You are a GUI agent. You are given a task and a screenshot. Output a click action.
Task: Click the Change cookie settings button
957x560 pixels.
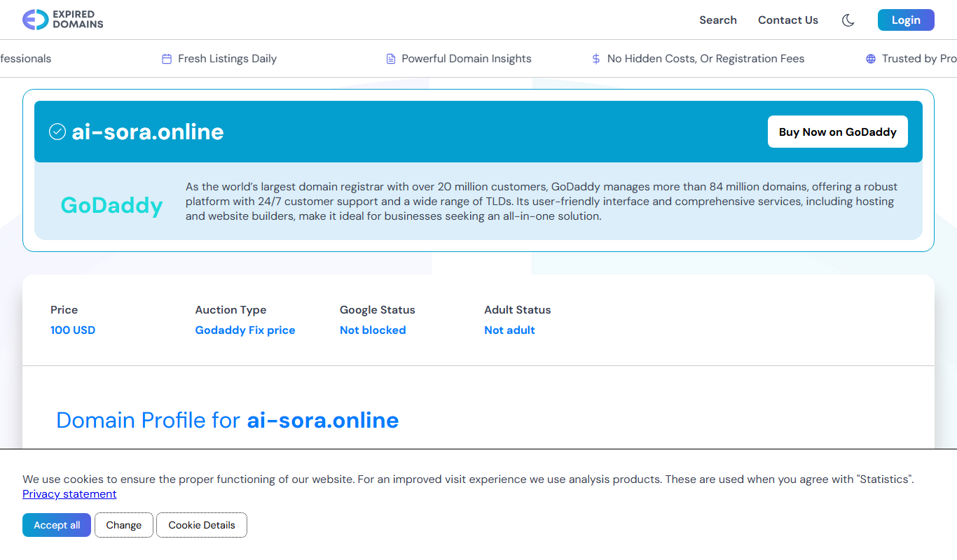[x=124, y=525]
